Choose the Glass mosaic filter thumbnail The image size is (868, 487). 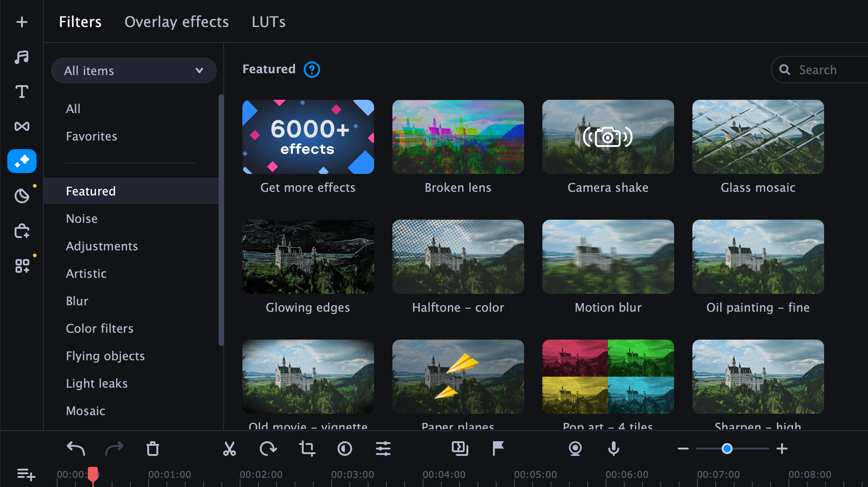[x=758, y=137]
